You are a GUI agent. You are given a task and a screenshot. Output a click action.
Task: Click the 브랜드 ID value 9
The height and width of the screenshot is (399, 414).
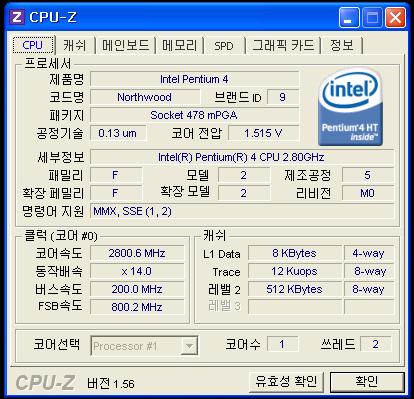283,97
